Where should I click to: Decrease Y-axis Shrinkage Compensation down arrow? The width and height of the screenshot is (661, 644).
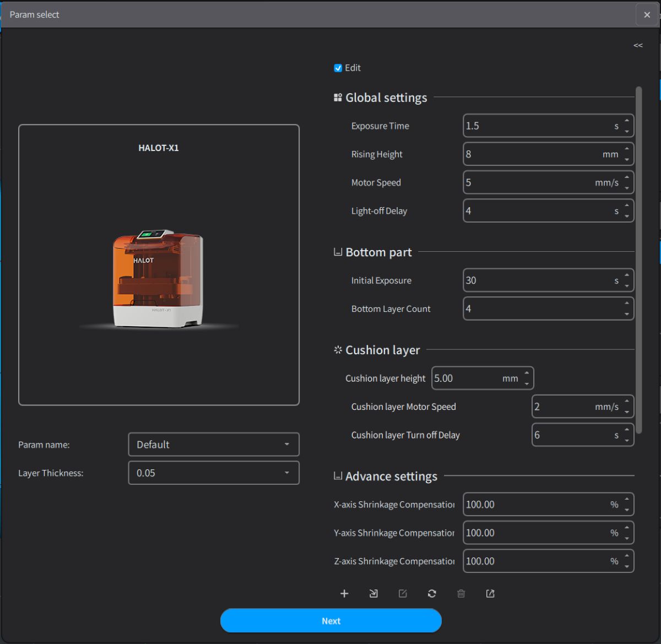pos(627,538)
